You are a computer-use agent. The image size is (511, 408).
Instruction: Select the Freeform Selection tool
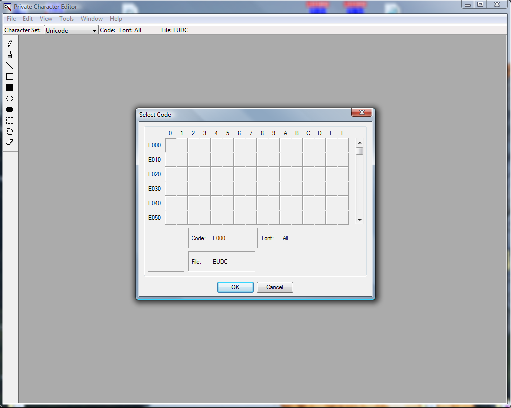tap(10, 131)
